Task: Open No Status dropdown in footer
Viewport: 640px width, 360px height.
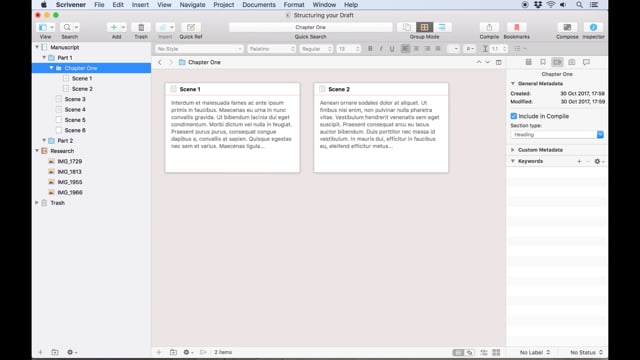Action: 586,352
